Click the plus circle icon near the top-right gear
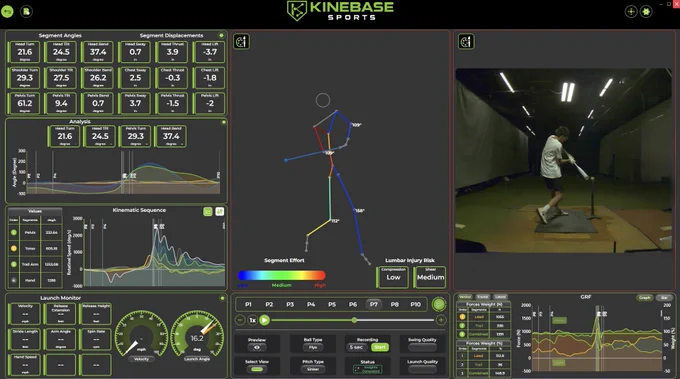Image resolution: width=680 pixels, height=379 pixels. 631,12
